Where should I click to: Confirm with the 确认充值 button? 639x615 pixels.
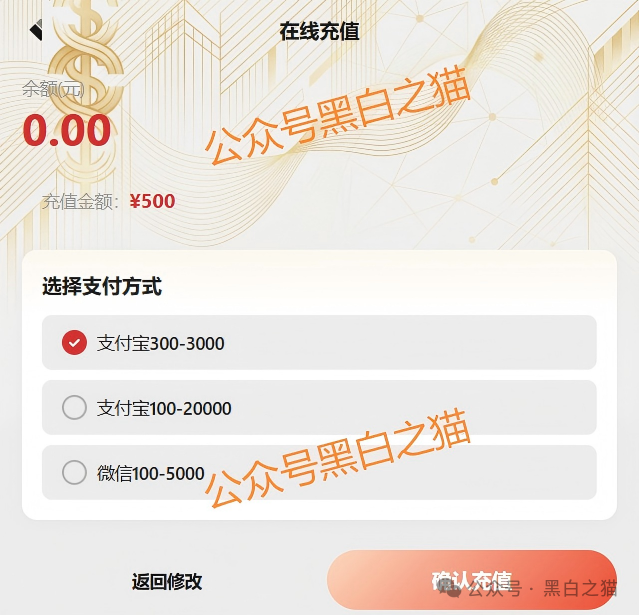tap(471, 580)
